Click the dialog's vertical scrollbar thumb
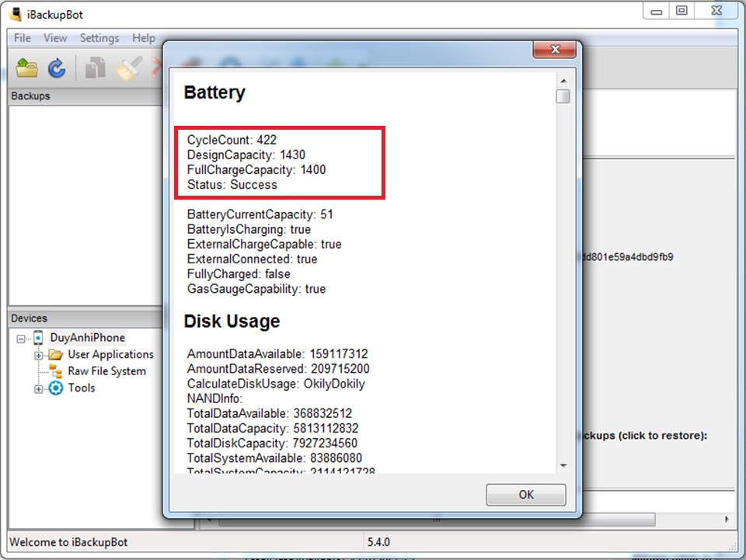The height and width of the screenshot is (560, 746). pyautogui.click(x=563, y=96)
